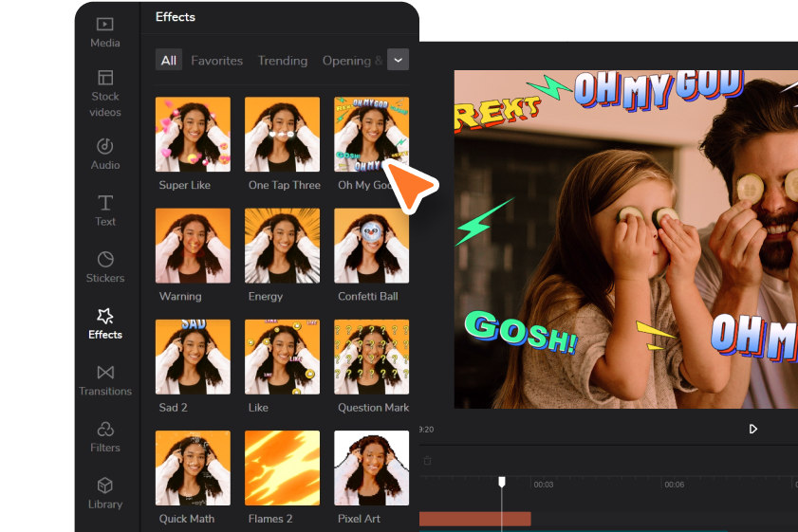Click the Super Like label
The image size is (798, 532).
[x=185, y=185]
